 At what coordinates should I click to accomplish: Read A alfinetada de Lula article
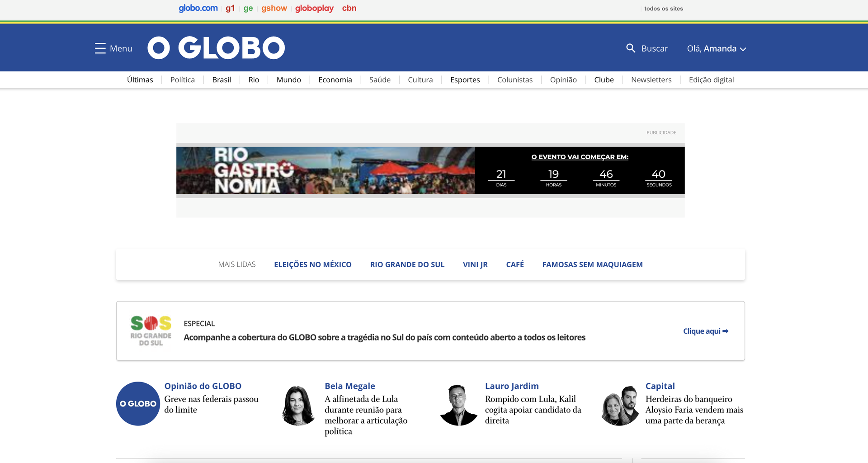click(366, 415)
